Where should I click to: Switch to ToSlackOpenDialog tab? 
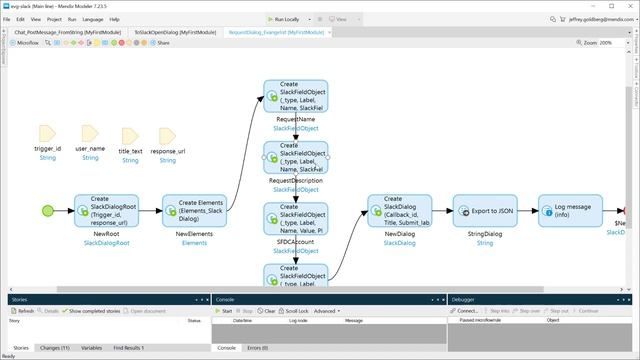point(175,32)
